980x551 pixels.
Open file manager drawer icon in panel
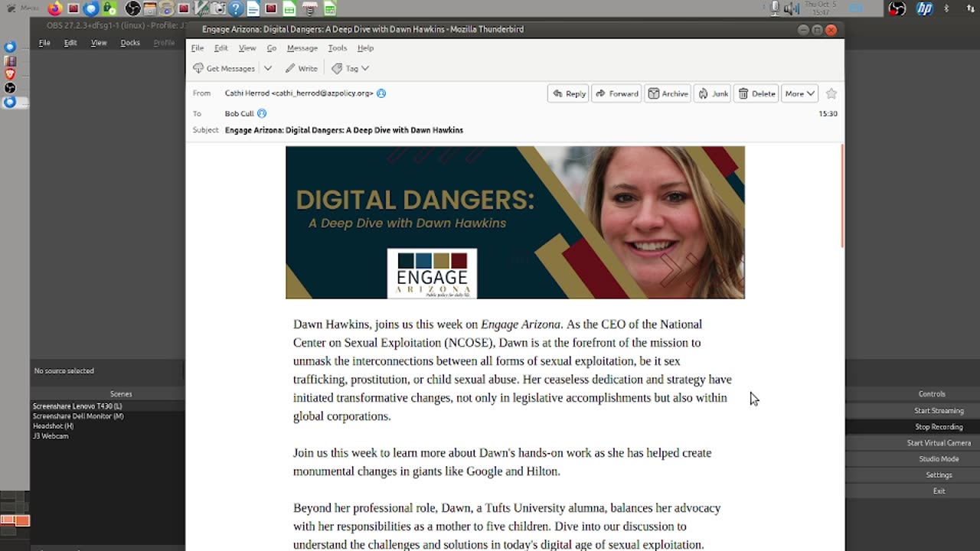(x=149, y=8)
